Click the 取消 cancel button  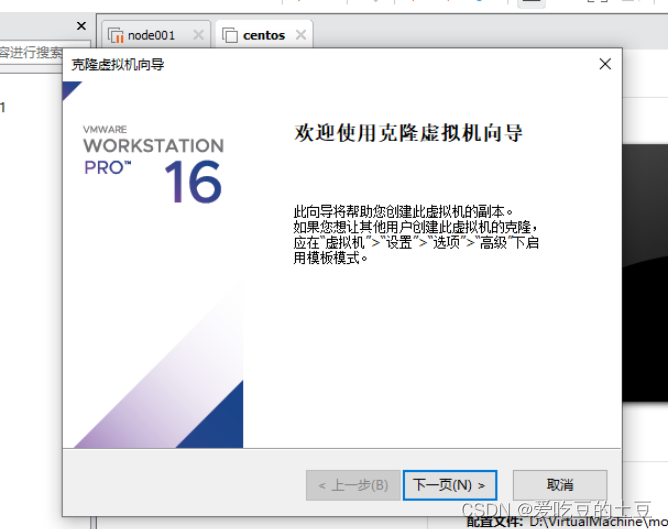560,485
